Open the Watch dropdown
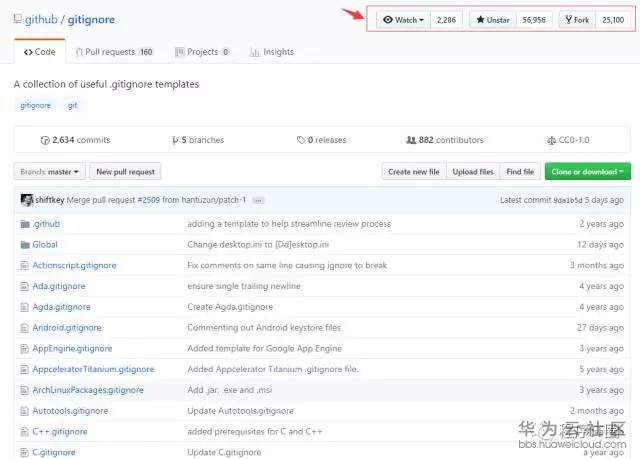The height and width of the screenshot is (459, 640). (x=403, y=20)
